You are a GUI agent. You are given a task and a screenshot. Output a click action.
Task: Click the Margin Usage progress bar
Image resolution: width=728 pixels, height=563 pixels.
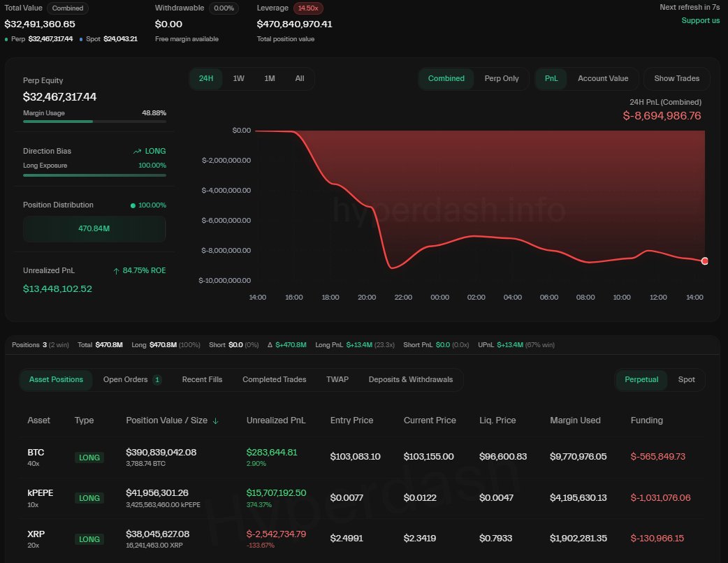[94, 121]
